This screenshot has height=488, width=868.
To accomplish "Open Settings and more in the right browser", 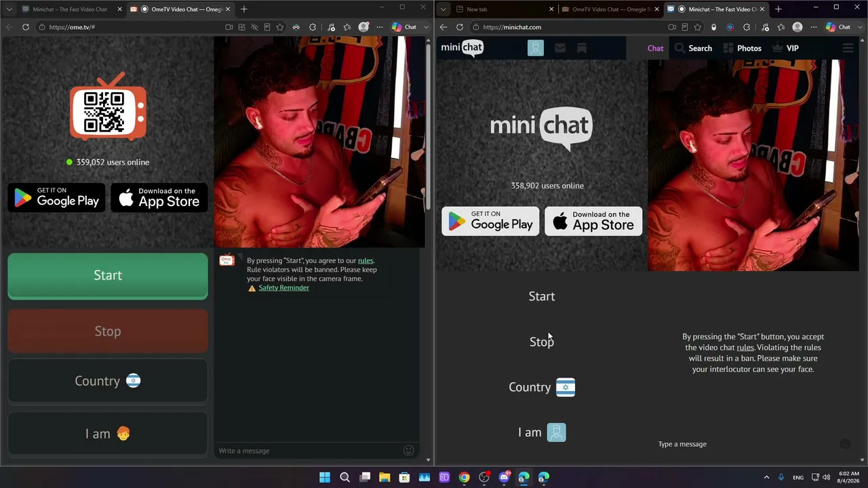I will pyautogui.click(x=814, y=27).
